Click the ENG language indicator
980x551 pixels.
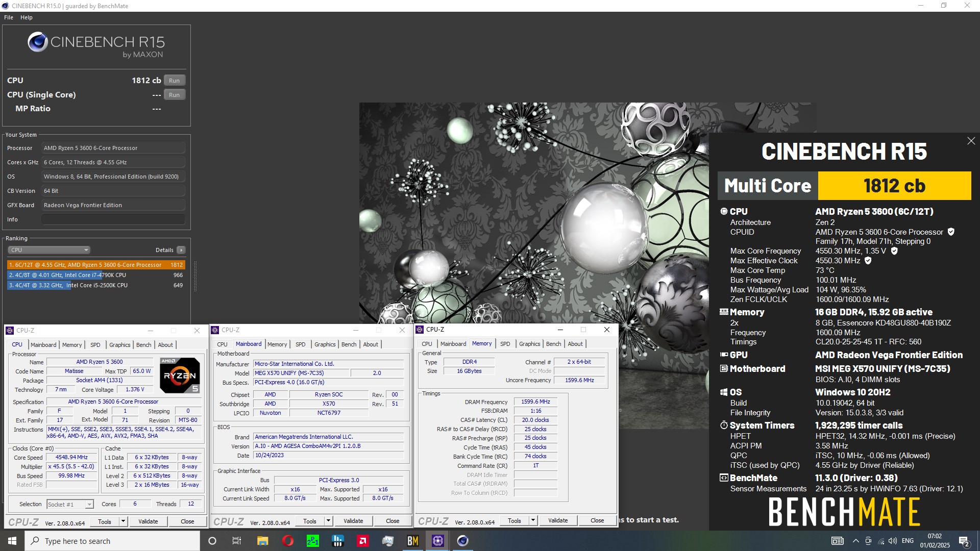(908, 541)
